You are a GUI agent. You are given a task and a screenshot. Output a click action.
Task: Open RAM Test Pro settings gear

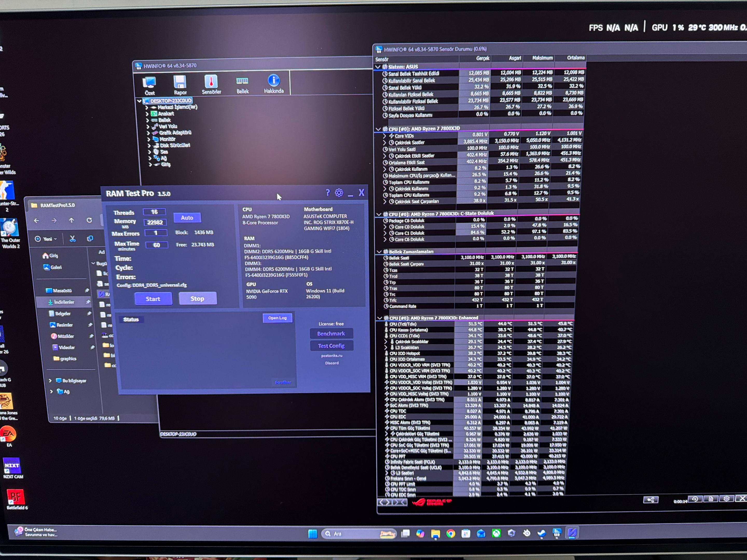339,192
